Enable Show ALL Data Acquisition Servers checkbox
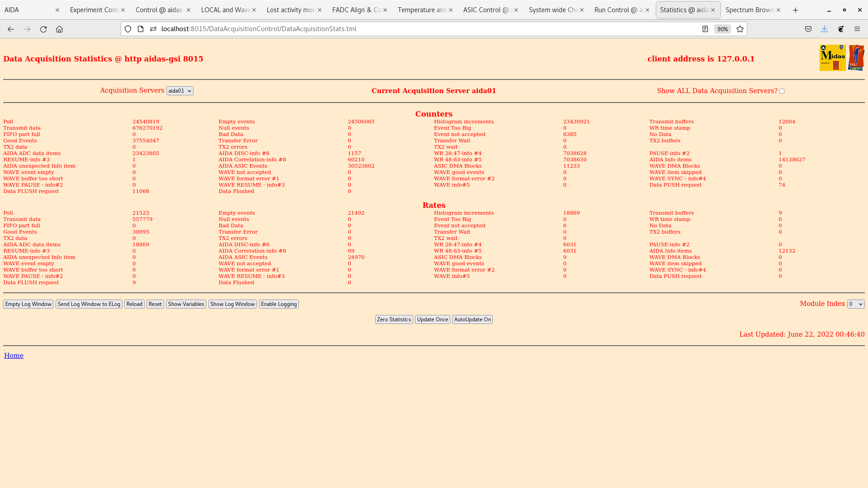This screenshot has width=868, height=488. point(782,91)
